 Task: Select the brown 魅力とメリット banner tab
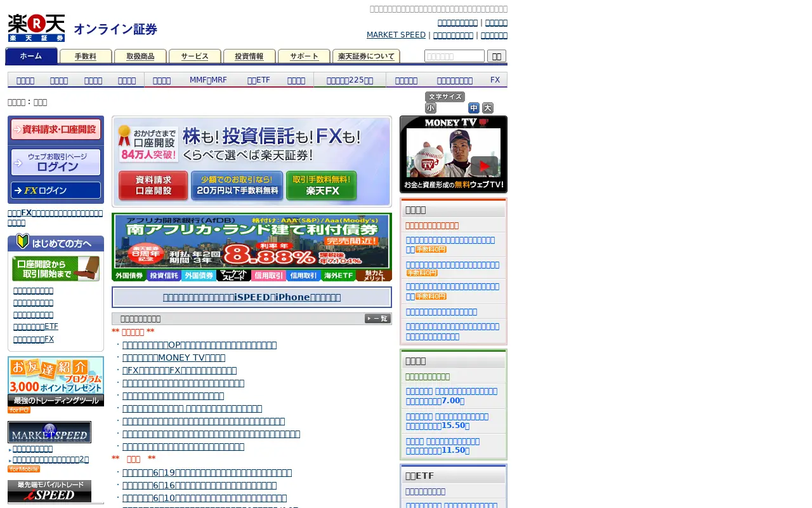pos(374,276)
